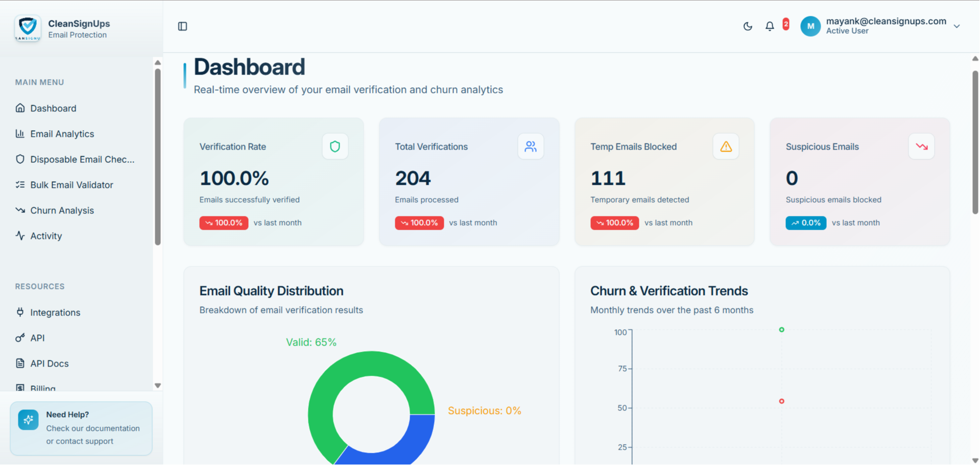Navigate to the Dashboard menu item

53,108
